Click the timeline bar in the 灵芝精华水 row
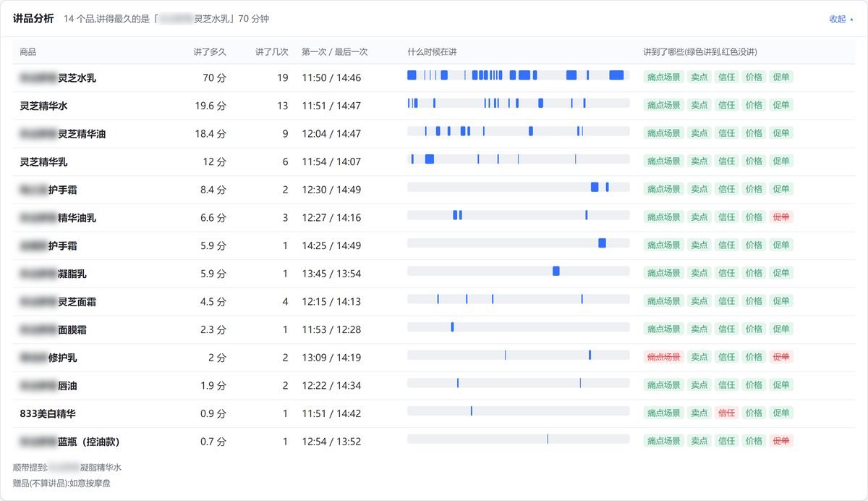The width and height of the screenshot is (868, 501). click(518, 104)
